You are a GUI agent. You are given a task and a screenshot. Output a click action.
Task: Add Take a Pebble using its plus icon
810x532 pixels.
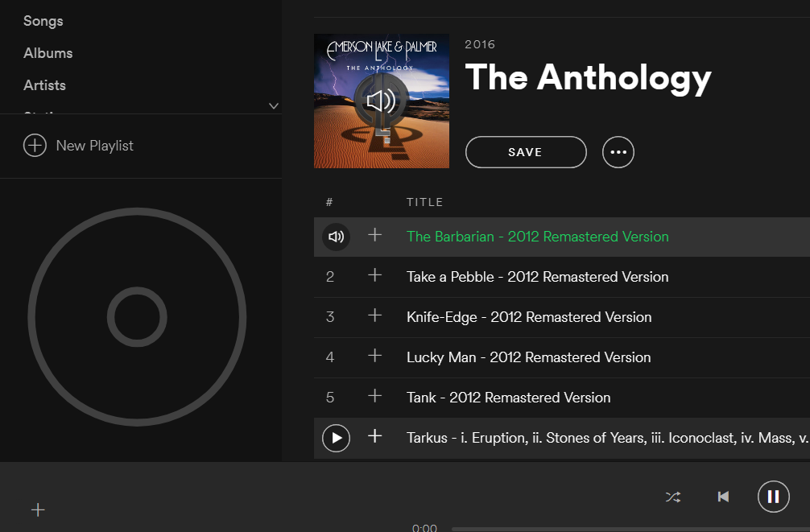click(x=374, y=275)
